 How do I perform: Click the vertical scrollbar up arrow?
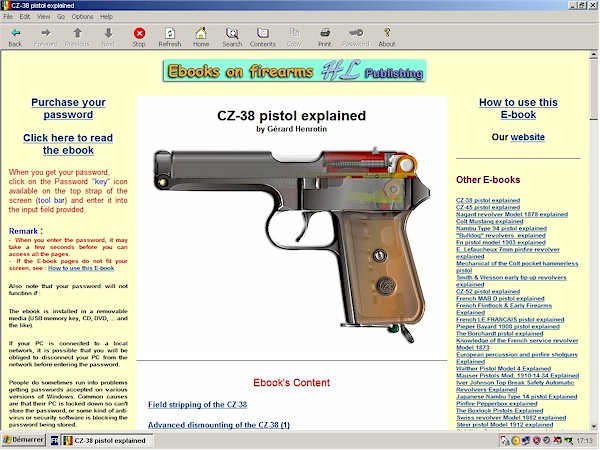click(593, 55)
